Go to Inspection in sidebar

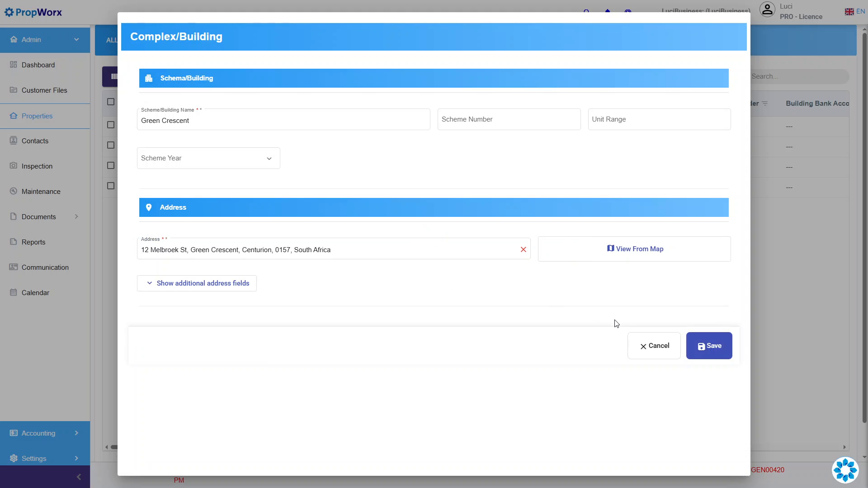click(44, 166)
